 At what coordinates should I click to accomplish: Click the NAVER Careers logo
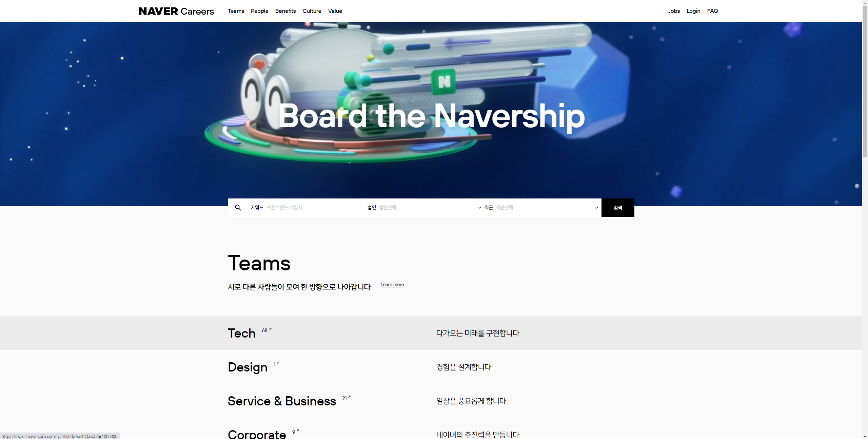click(x=176, y=11)
